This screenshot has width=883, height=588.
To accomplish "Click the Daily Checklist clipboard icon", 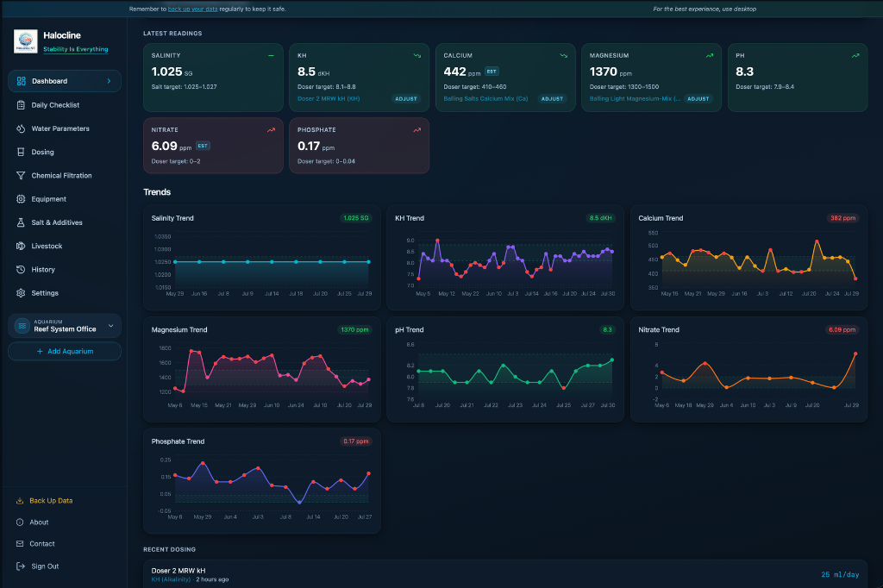I will [x=21, y=105].
